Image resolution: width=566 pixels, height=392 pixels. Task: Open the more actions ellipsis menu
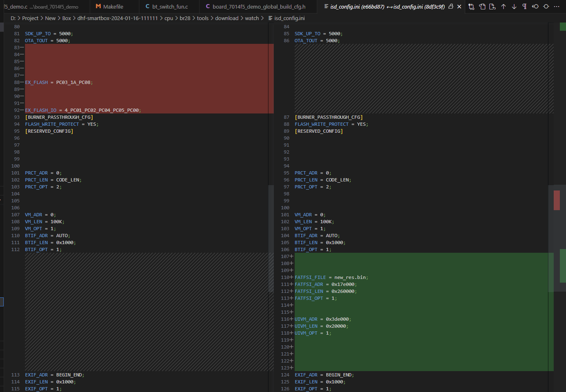(x=557, y=7)
